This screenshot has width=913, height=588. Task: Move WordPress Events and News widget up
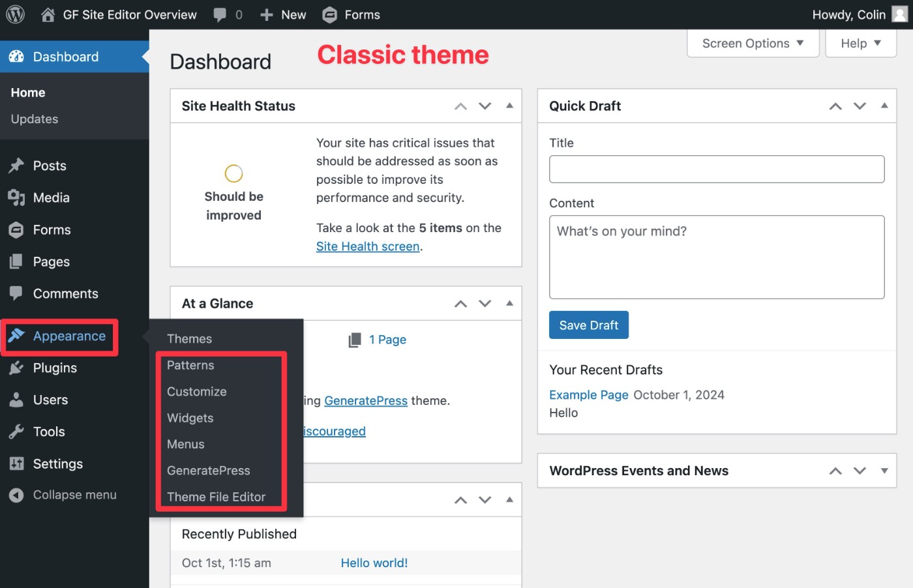[x=835, y=471]
